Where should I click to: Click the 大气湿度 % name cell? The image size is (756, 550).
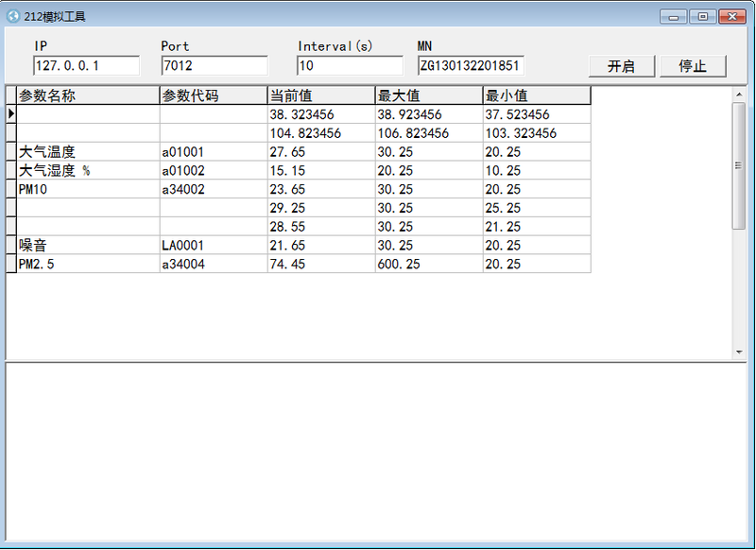click(88, 171)
